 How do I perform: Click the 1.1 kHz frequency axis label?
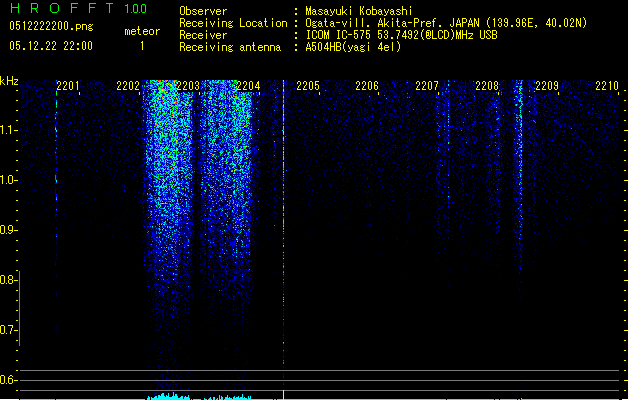click(x=8, y=130)
